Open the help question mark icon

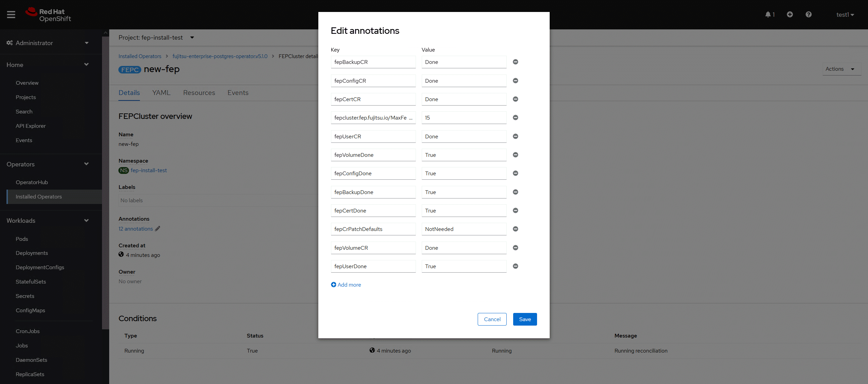pos(809,14)
